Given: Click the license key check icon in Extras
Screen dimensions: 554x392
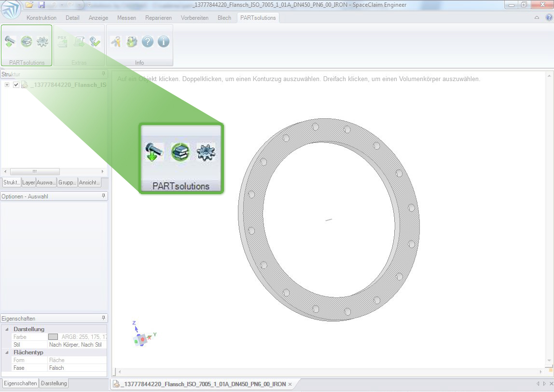Looking at the screenshot, I should (x=94, y=42).
